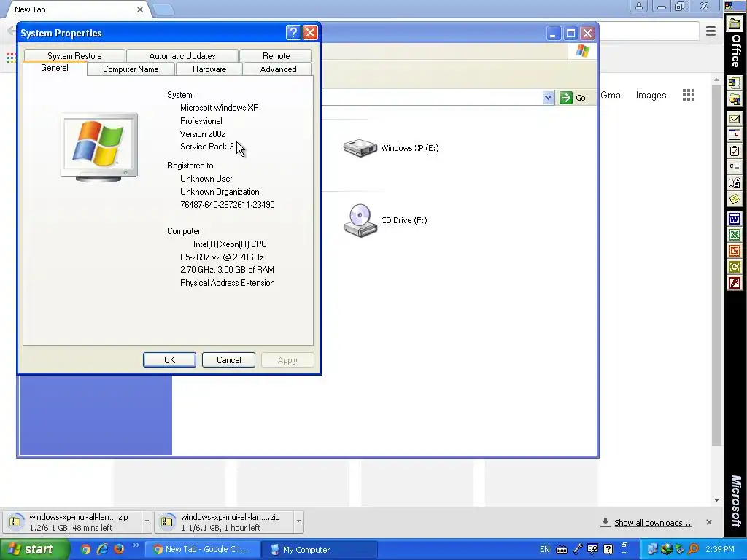Click the Start button
747x560 pixels.
coord(34,550)
